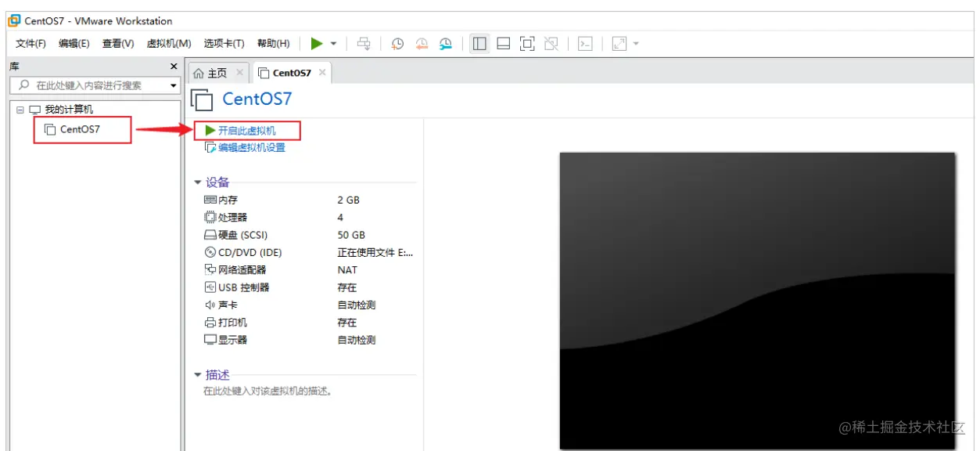Image resolution: width=980 pixels, height=451 pixels.
Task: Open the console view icon
Action: click(585, 44)
